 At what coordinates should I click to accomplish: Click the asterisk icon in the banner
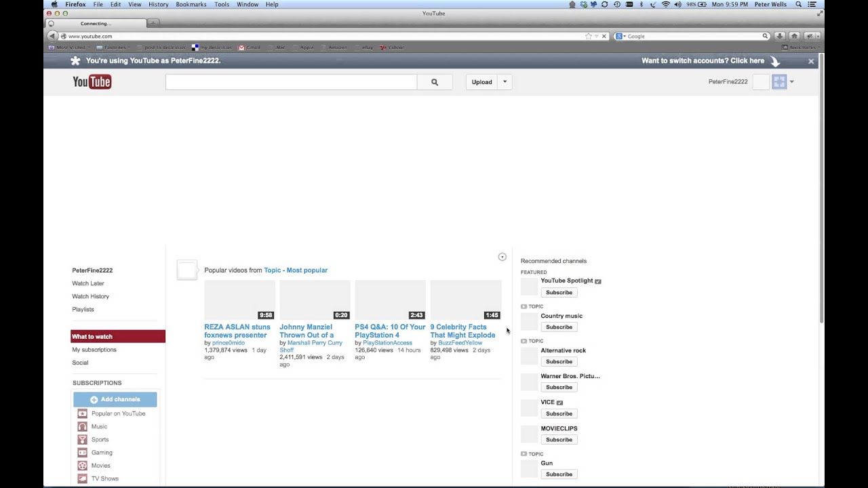point(75,61)
